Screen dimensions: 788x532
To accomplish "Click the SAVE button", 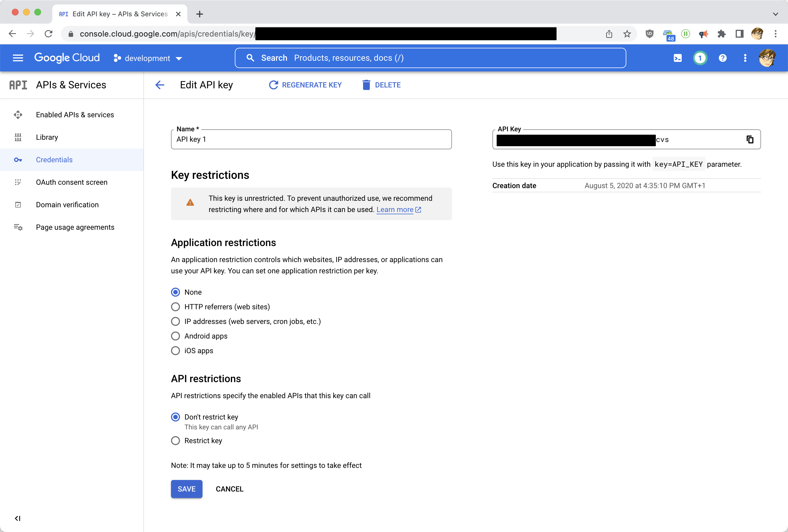I will click(x=186, y=489).
